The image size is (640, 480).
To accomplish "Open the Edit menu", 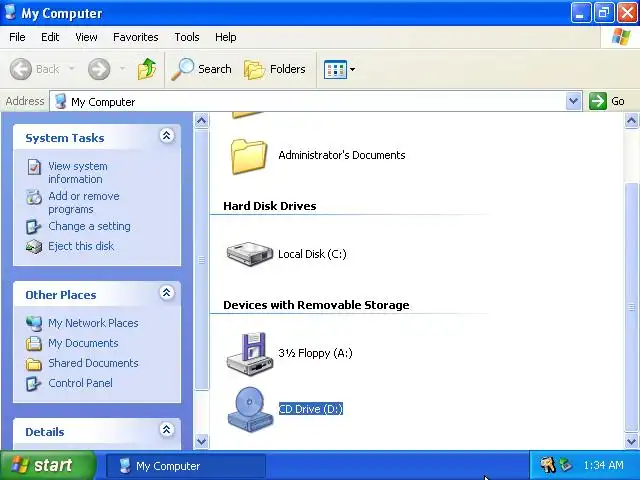I will click(x=50, y=37).
